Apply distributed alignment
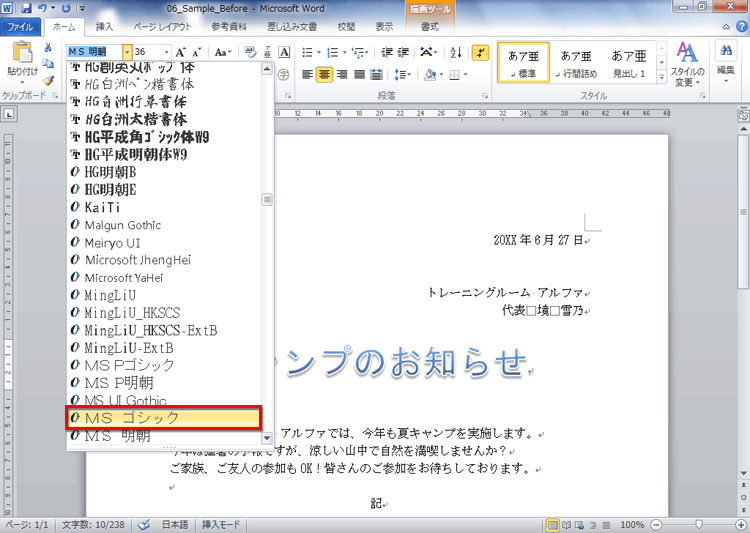Viewport: 750px width, 533px height. pos(376,74)
